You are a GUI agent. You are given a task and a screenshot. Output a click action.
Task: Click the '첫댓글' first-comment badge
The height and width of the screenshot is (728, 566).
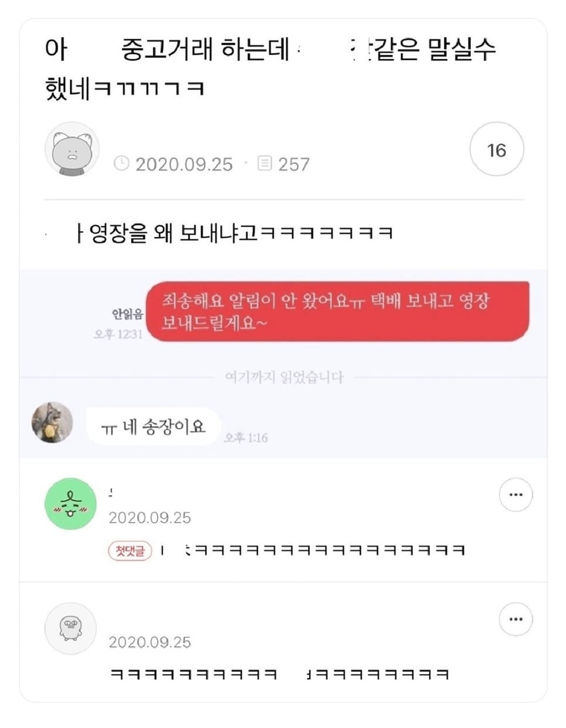click(130, 551)
